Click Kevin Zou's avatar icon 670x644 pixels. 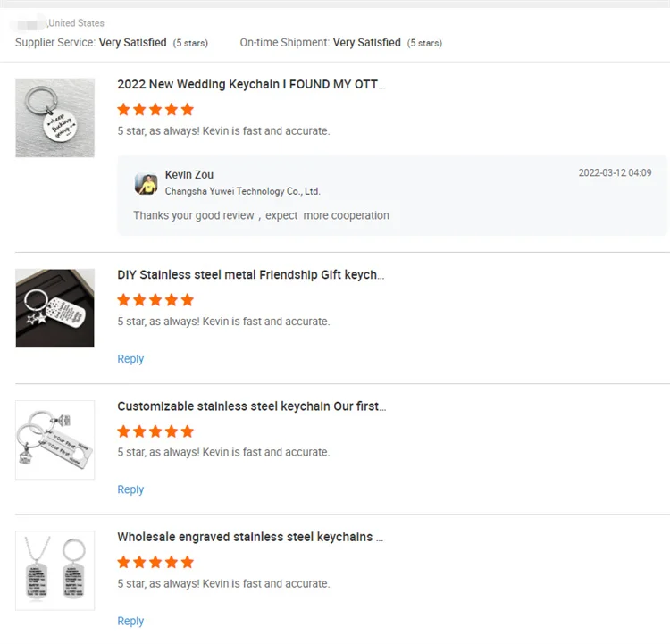[x=147, y=183]
